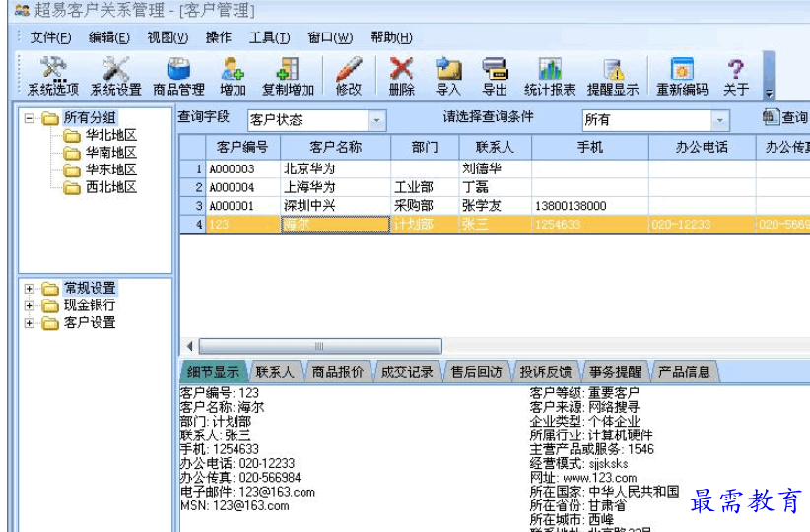810x532 pixels.
Task: Click the 手机 column header
Action: [x=590, y=147]
